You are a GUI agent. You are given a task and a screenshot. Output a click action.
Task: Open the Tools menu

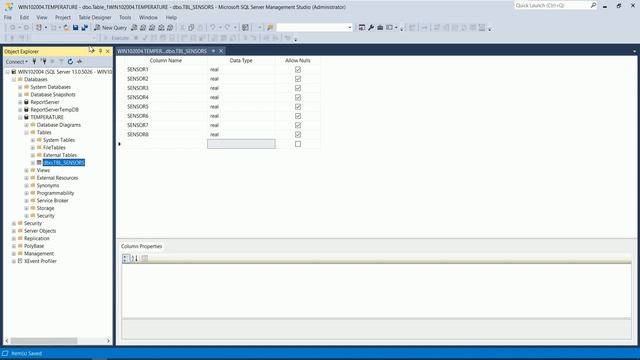(x=125, y=18)
